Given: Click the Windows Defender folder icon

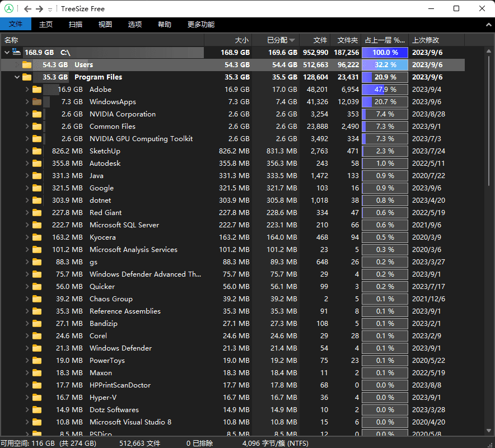Looking at the screenshot, I should click(x=37, y=348).
